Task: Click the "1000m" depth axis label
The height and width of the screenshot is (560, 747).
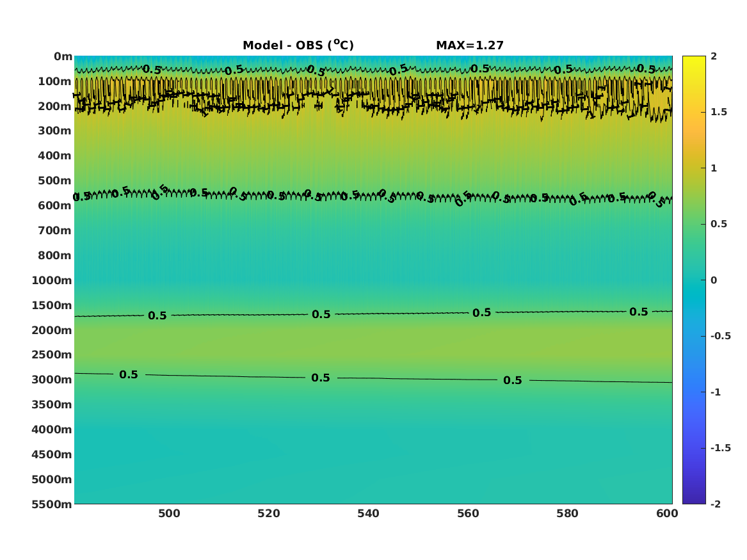Action: [52, 280]
